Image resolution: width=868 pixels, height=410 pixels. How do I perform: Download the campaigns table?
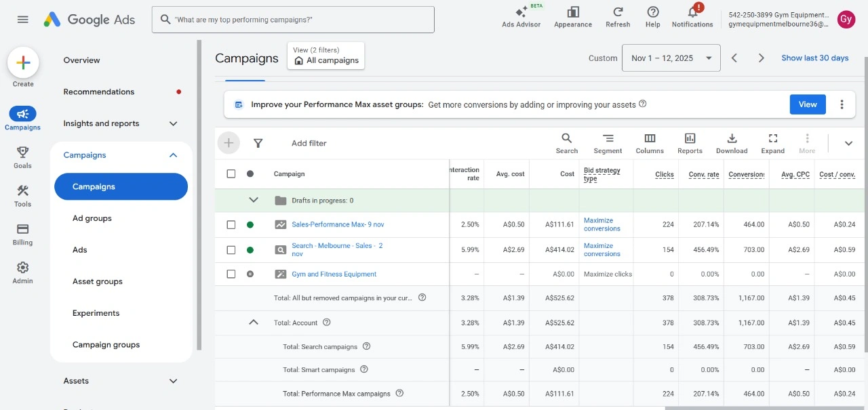732,143
